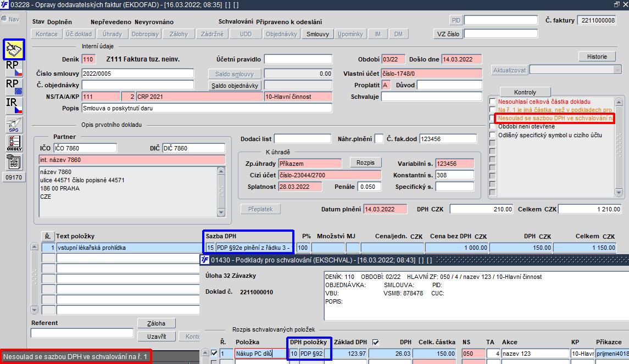
Task: Click the Číslo smlouvy input field
Action: coord(137,74)
